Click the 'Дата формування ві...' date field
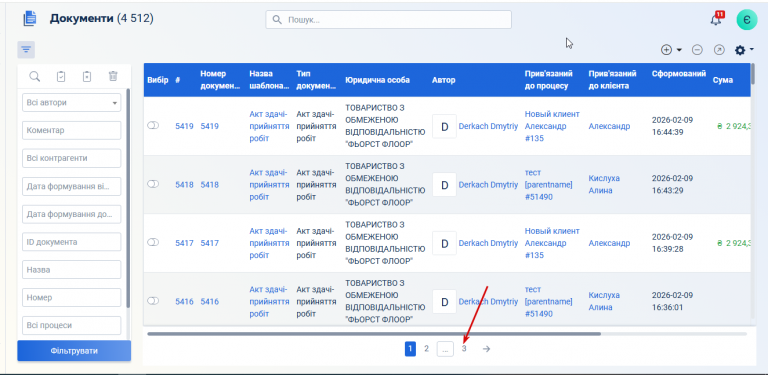 click(72, 187)
